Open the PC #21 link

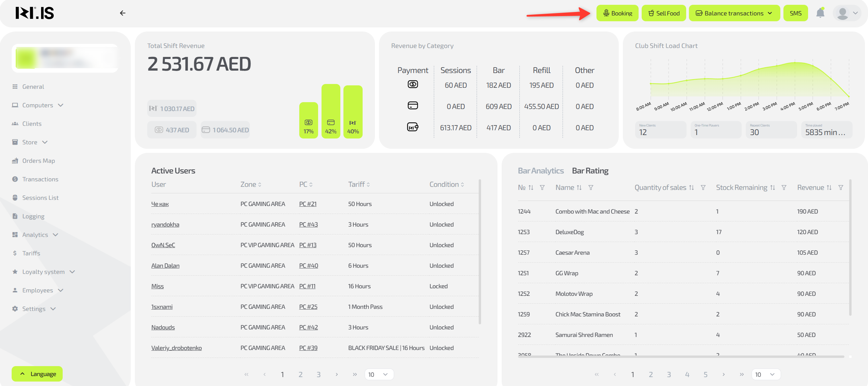click(x=307, y=204)
